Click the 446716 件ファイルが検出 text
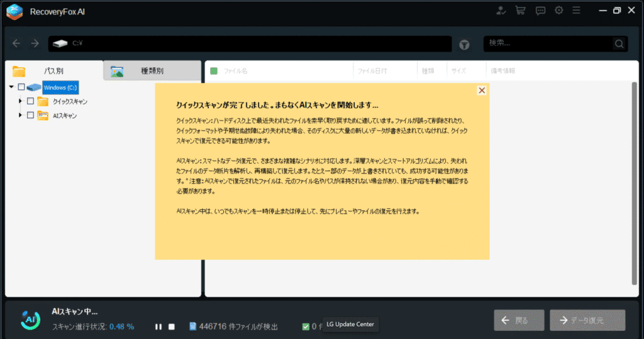Viewport: 644px width, 339px height. (238, 326)
